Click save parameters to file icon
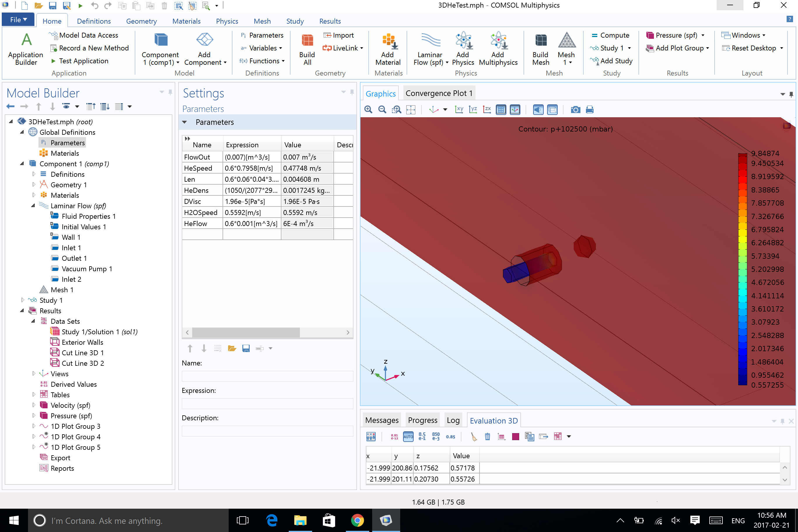Viewport: 798px width, 532px height. click(246, 349)
